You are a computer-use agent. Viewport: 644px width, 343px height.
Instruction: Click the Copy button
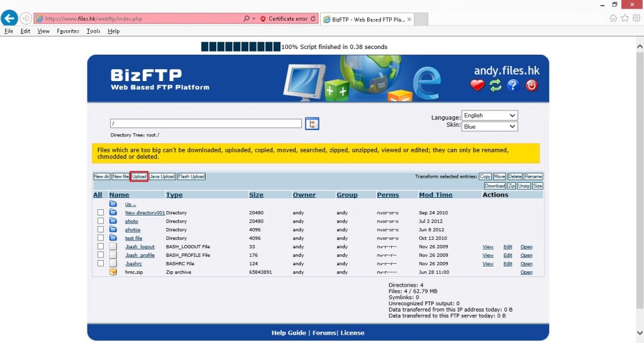click(x=485, y=177)
